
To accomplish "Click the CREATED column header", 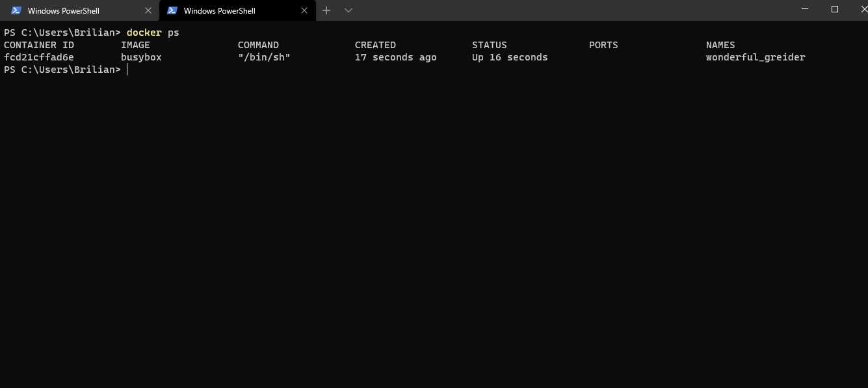I will click(x=375, y=45).
